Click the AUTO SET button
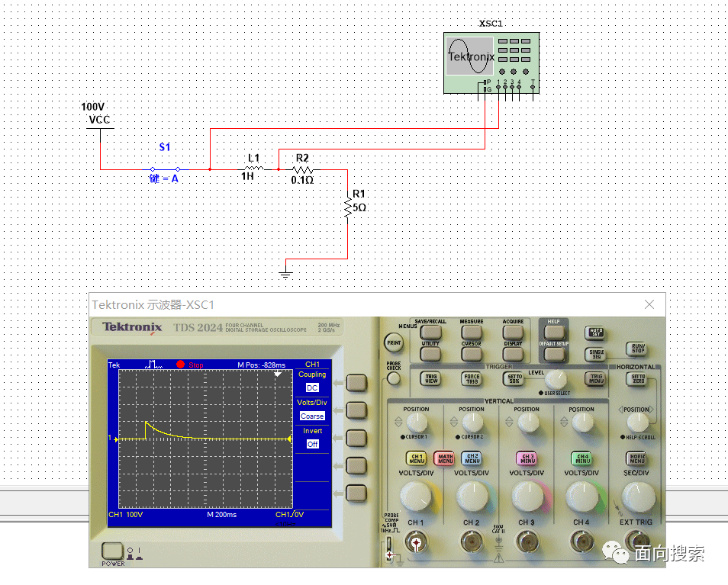 [x=596, y=333]
